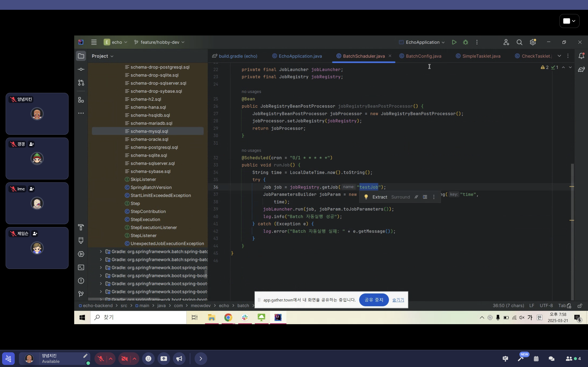Open the IDE notifications bell icon
The image size is (588, 367).
click(x=581, y=56)
